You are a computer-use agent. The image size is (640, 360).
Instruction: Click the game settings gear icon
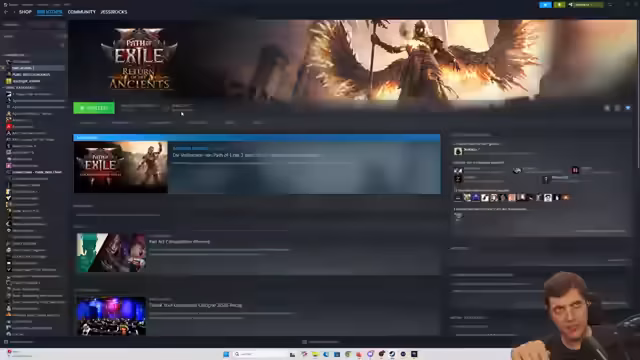click(607, 108)
